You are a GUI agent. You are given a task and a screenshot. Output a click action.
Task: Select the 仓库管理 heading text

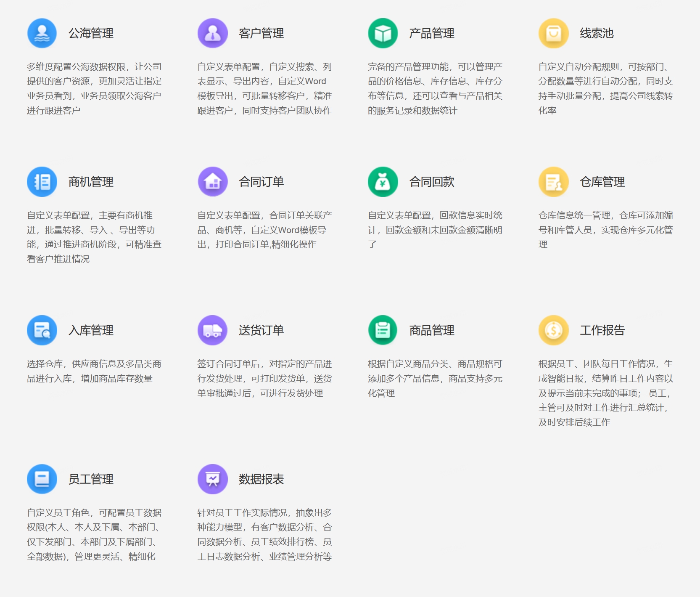[603, 182]
